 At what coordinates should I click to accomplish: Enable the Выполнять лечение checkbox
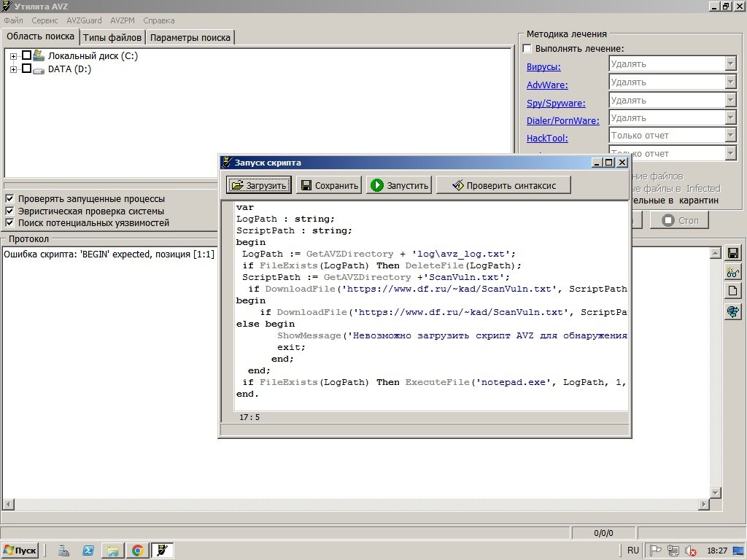coord(527,49)
